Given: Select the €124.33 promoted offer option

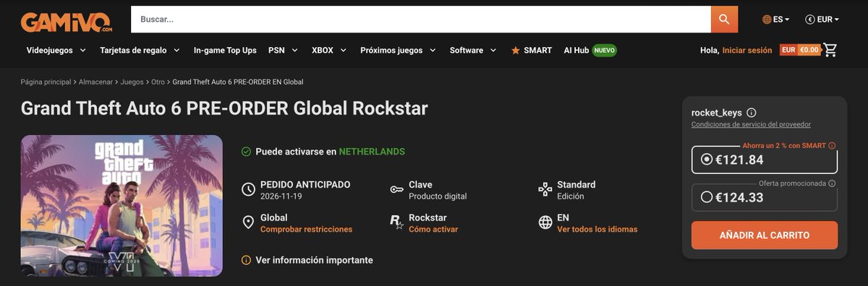Looking at the screenshot, I should pyautogui.click(x=765, y=197).
